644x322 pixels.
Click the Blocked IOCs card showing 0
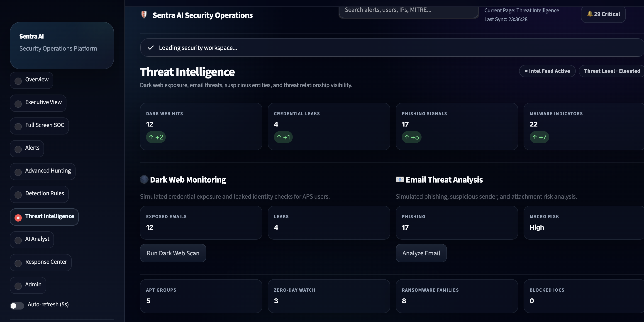coord(584,296)
